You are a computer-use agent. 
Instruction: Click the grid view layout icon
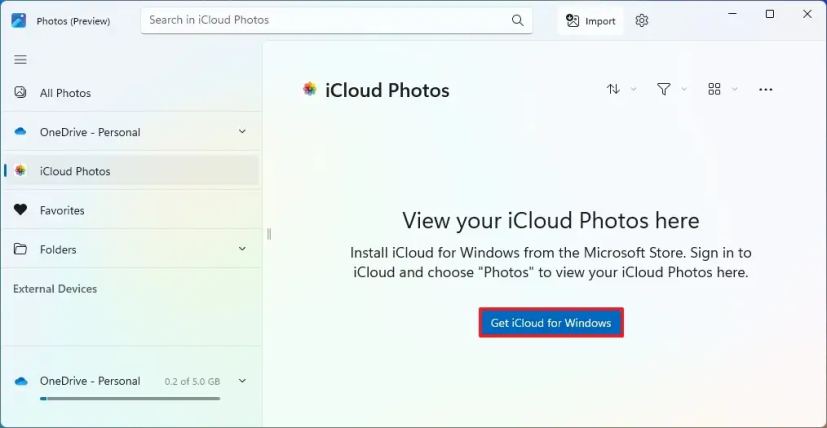point(714,89)
